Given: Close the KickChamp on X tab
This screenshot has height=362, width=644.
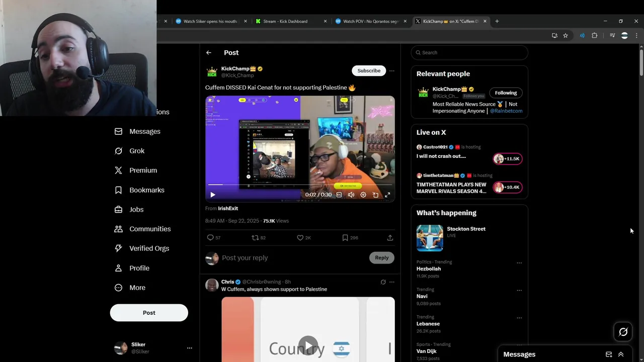Looking at the screenshot, I should point(485,21).
